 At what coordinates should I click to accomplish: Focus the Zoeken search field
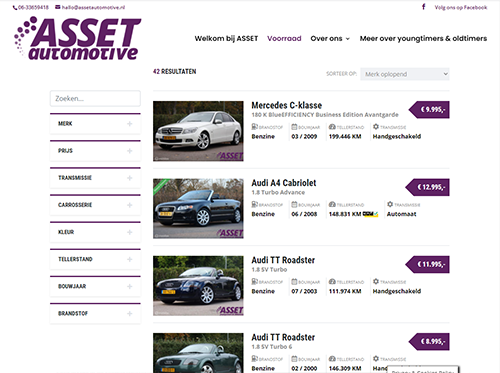tap(95, 98)
